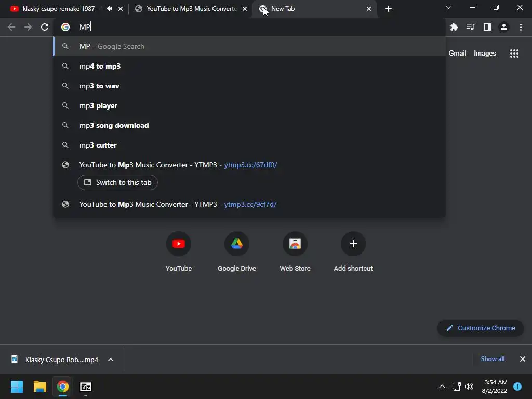Open 7-Zip from the taskbar
This screenshot has width=532, height=399.
click(86, 387)
